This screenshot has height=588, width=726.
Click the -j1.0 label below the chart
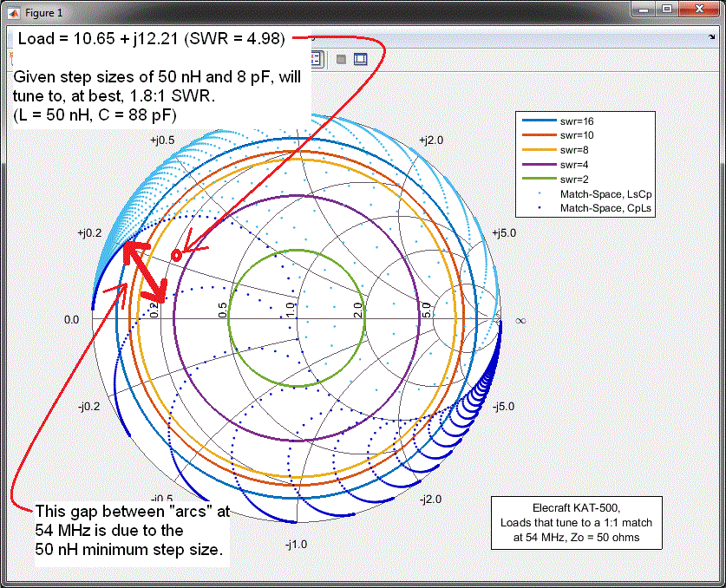[296, 545]
